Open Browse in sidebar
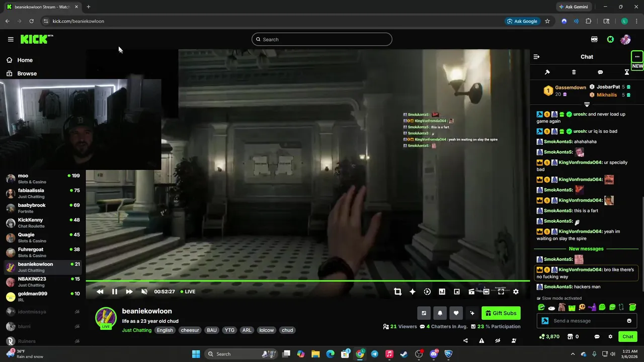644x362 pixels. [x=27, y=73]
